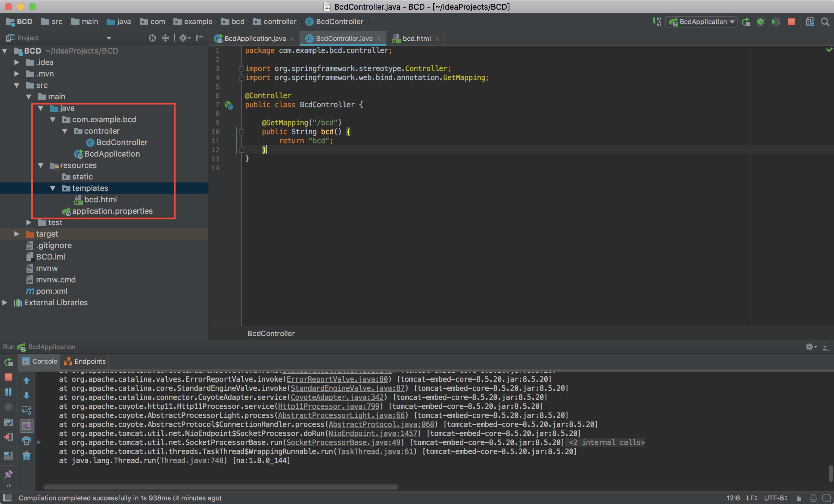Click the Debug BcdApplication bug icon

(761, 22)
